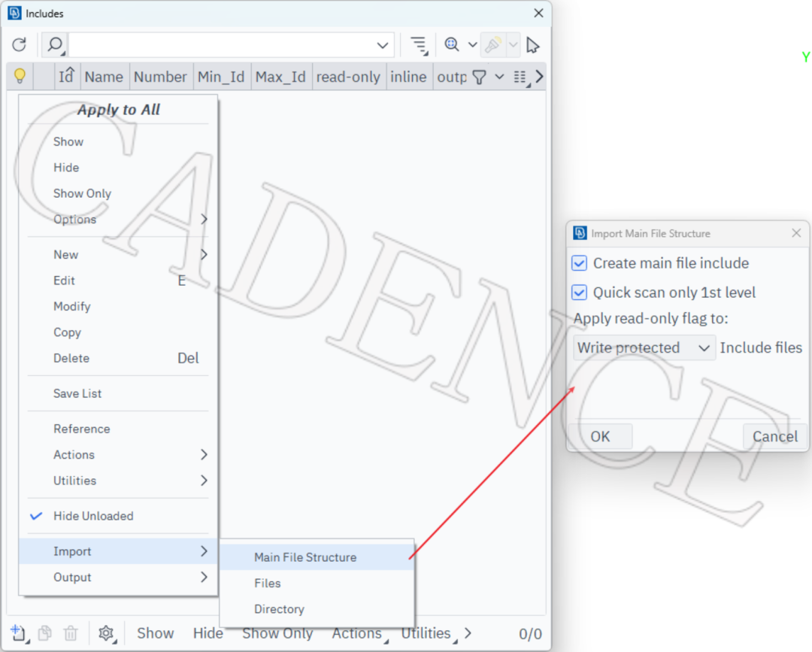Viewport: 812px width, 652px height.
Task: Click Utilities in bottom toolbar
Action: tap(427, 633)
